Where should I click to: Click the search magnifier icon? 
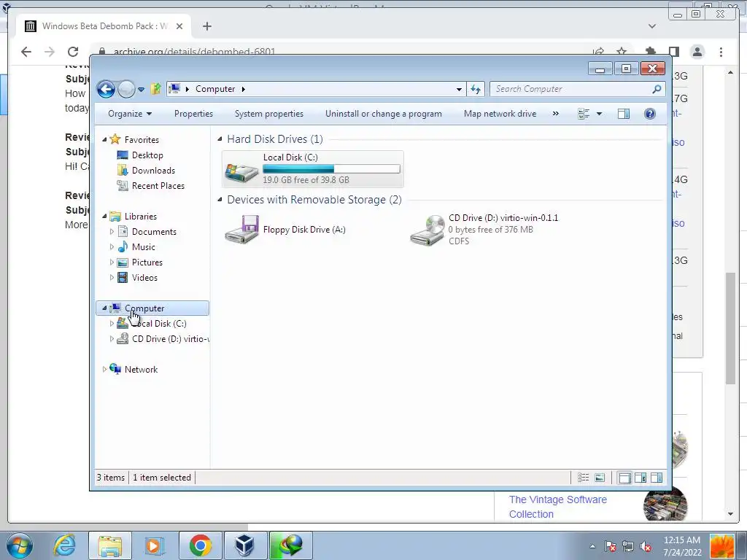tap(657, 89)
